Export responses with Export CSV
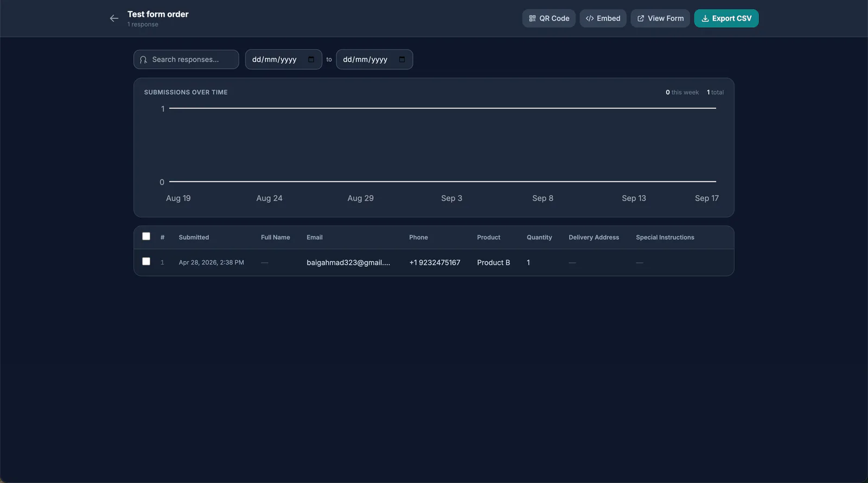Screen dimensions: 868x483 coord(726,18)
